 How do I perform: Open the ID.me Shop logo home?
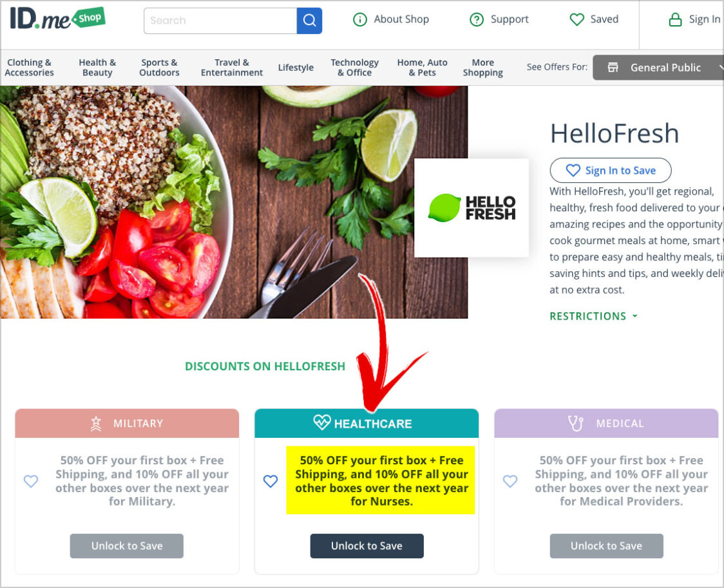58,19
